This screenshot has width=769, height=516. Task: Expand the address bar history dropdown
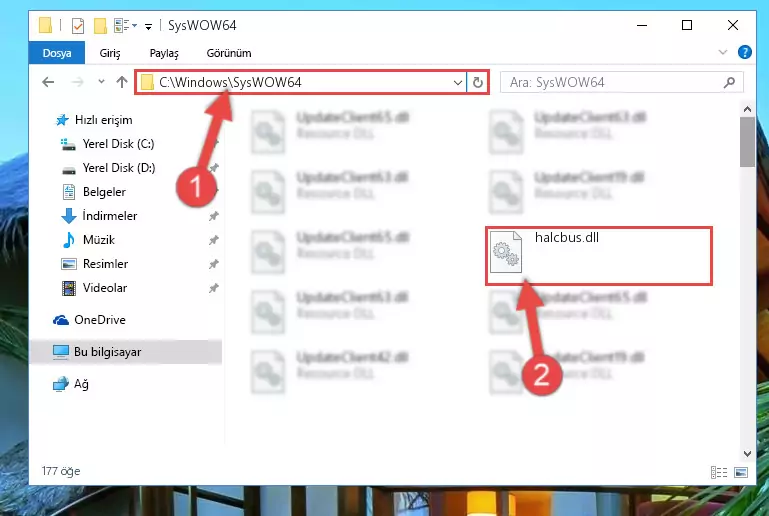point(458,82)
